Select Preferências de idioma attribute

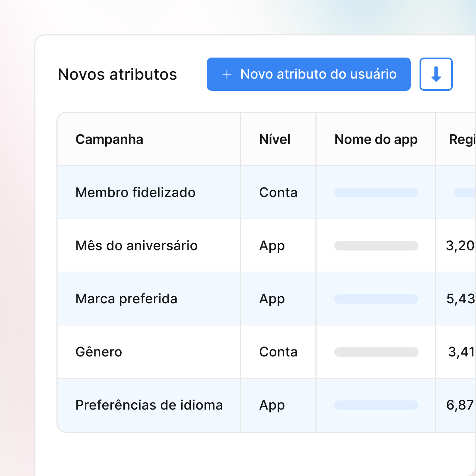[149, 405]
